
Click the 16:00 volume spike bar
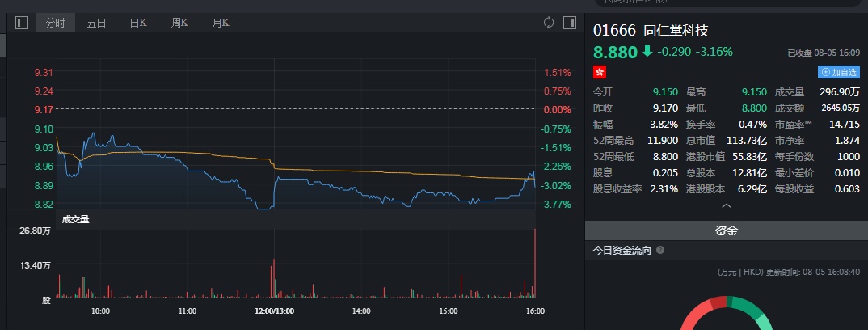click(x=535, y=267)
